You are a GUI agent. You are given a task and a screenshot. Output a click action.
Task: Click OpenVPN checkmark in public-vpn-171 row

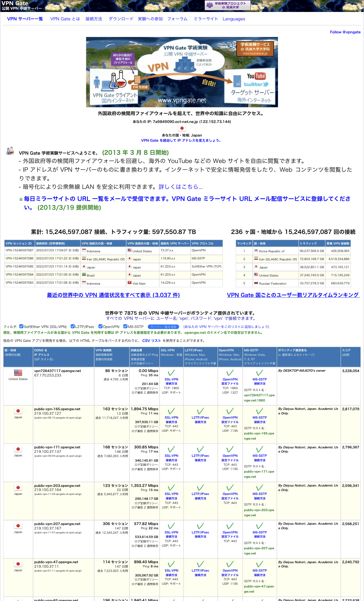click(230, 449)
